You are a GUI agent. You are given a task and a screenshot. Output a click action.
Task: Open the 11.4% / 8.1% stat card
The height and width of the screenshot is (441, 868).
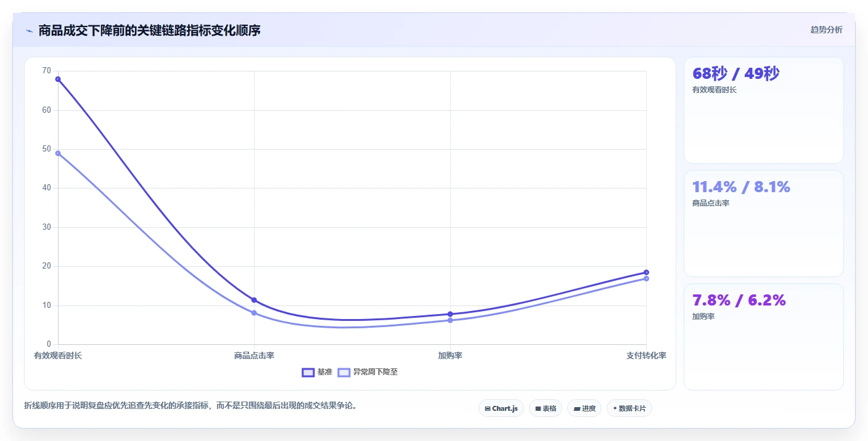[x=763, y=224]
